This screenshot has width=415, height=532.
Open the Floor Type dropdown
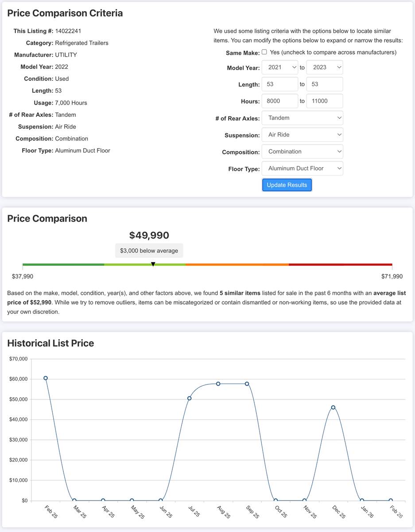tap(302, 168)
